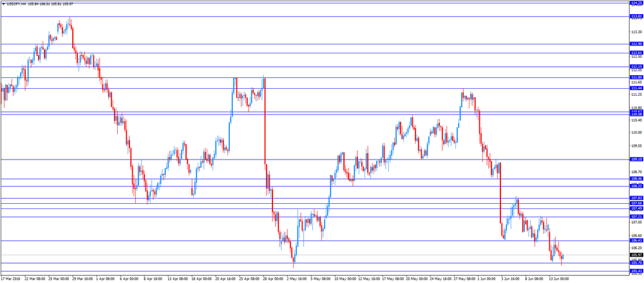Select the 114.25 price level label
This screenshot has height=283, width=644.
pos(637,3)
